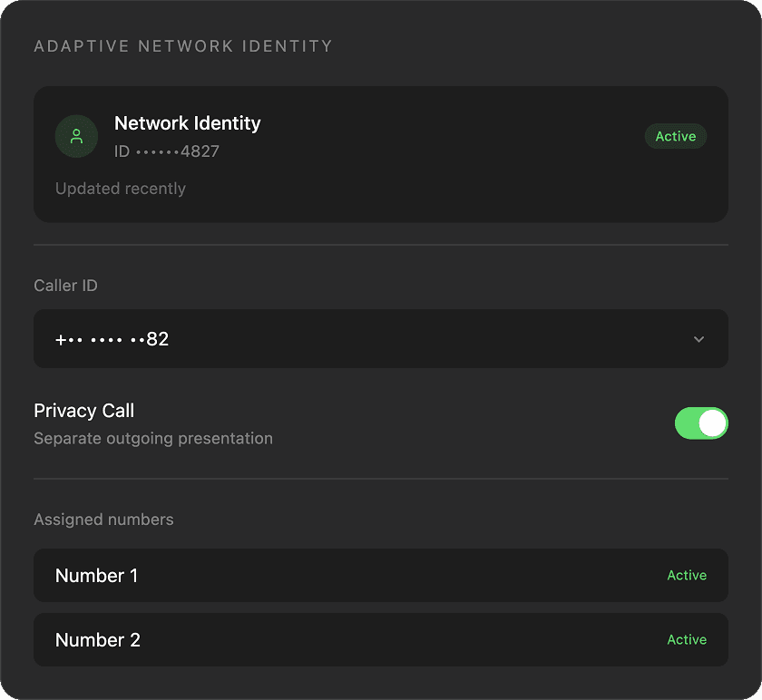Click the Adaptive Network Identity header
The image size is (762, 700).
[183, 46]
